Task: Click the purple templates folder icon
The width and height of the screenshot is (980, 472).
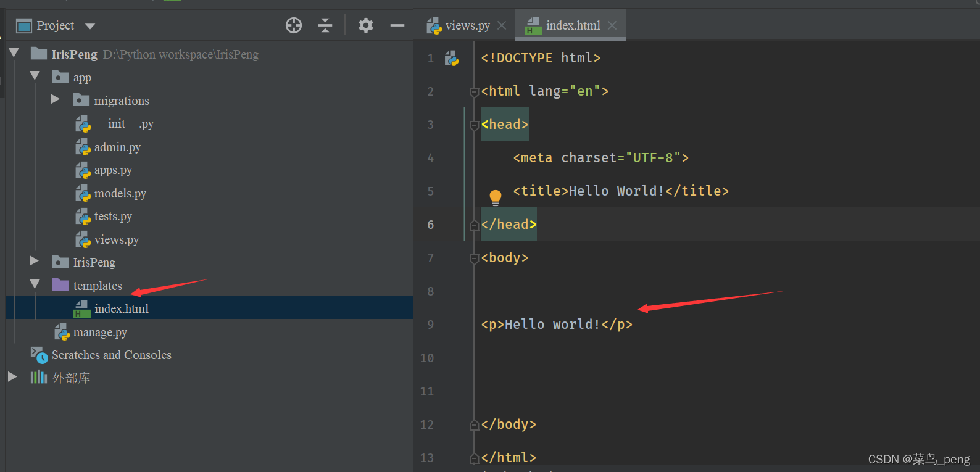Action: click(x=60, y=284)
